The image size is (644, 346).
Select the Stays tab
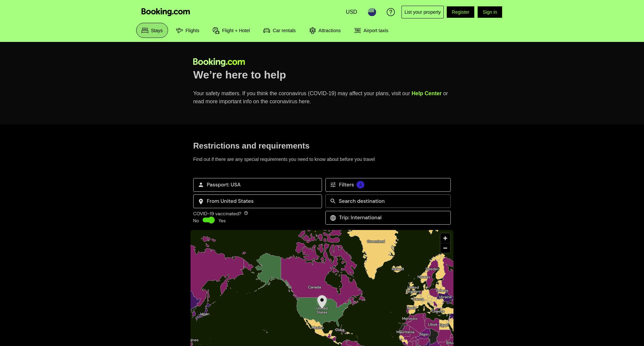point(152,31)
